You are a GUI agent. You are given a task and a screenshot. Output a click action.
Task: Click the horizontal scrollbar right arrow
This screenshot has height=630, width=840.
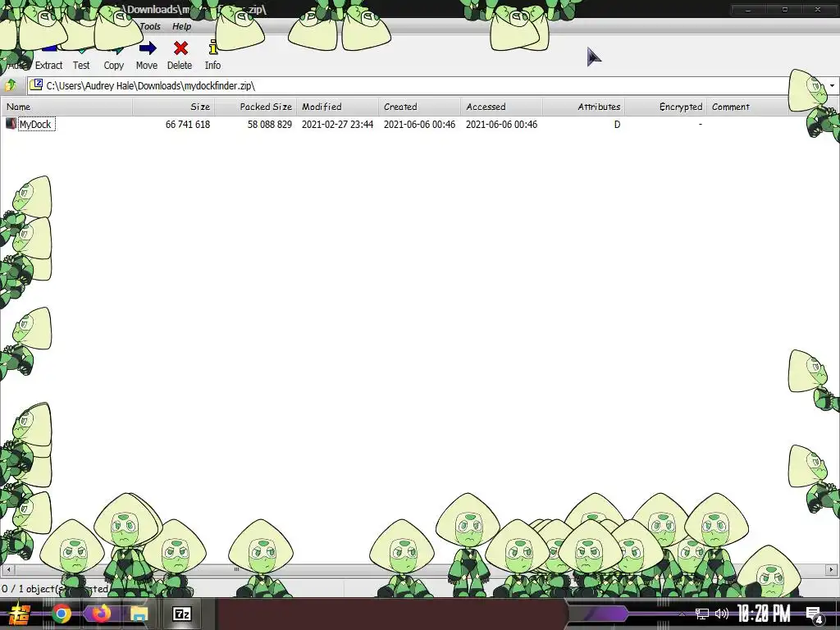(832, 569)
